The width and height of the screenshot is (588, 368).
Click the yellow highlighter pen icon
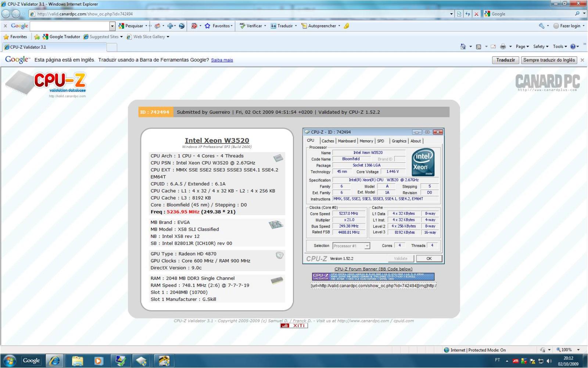pos(346,26)
